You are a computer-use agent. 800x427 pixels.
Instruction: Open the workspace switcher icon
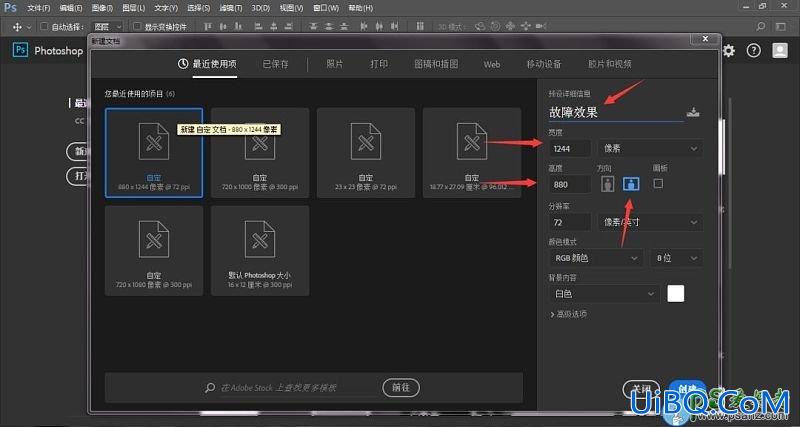tap(781, 27)
